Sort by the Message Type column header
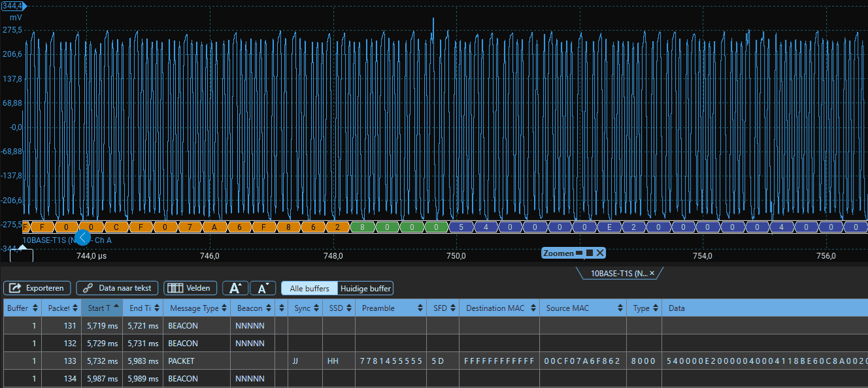 [195, 308]
